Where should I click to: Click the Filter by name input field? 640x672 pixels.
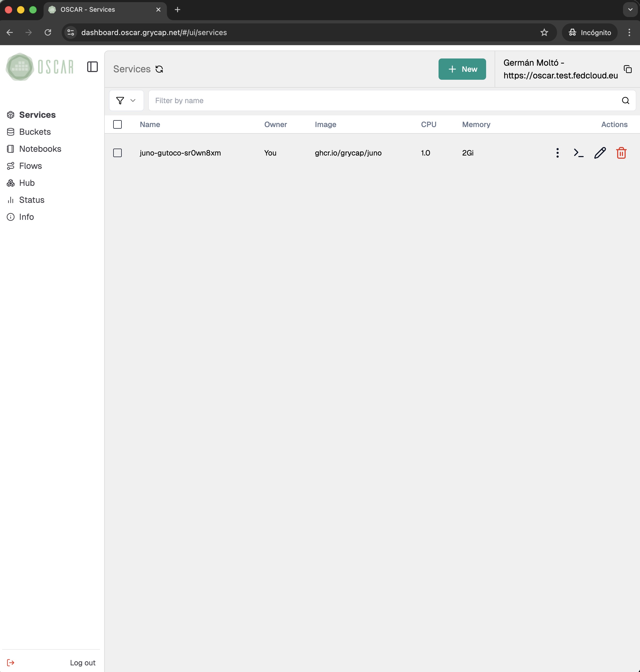point(307,100)
